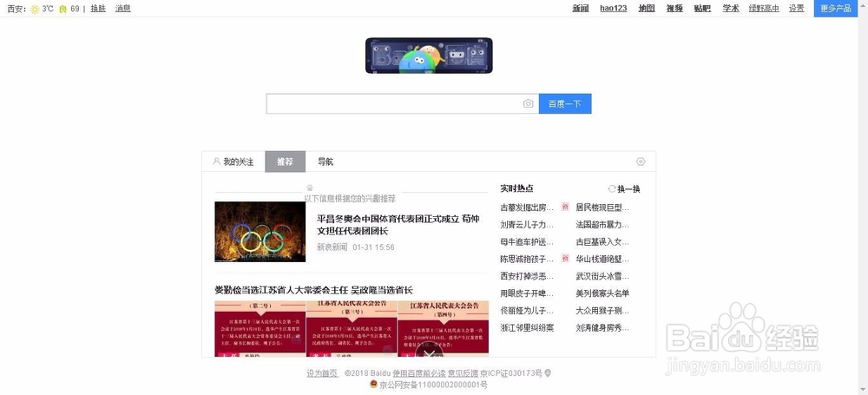Click the 新 badge beside 陈思诚抱孩子
The height and width of the screenshot is (395, 868).
tap(565, 258)
